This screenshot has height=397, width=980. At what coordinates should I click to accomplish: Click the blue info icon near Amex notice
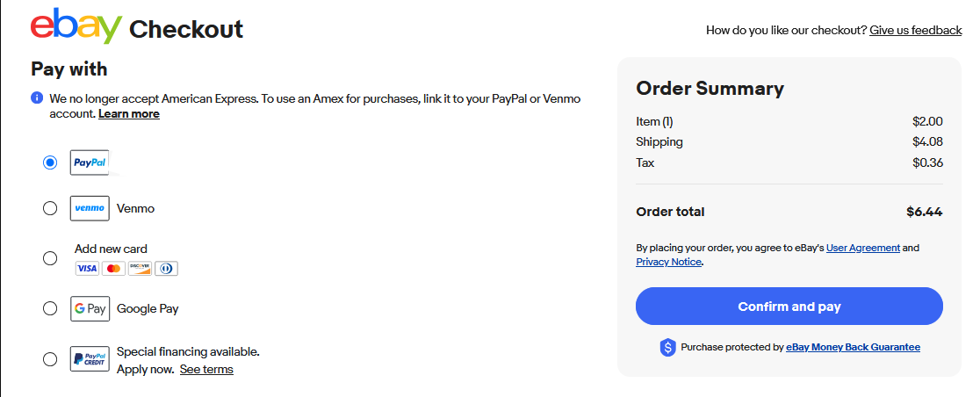click(x=37, y=97)
